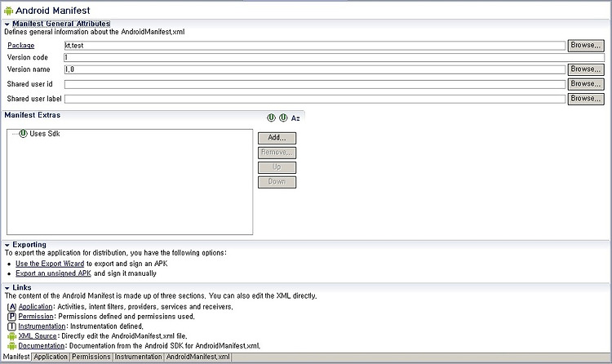Click Browse next to Package field

tap(586, 46)
